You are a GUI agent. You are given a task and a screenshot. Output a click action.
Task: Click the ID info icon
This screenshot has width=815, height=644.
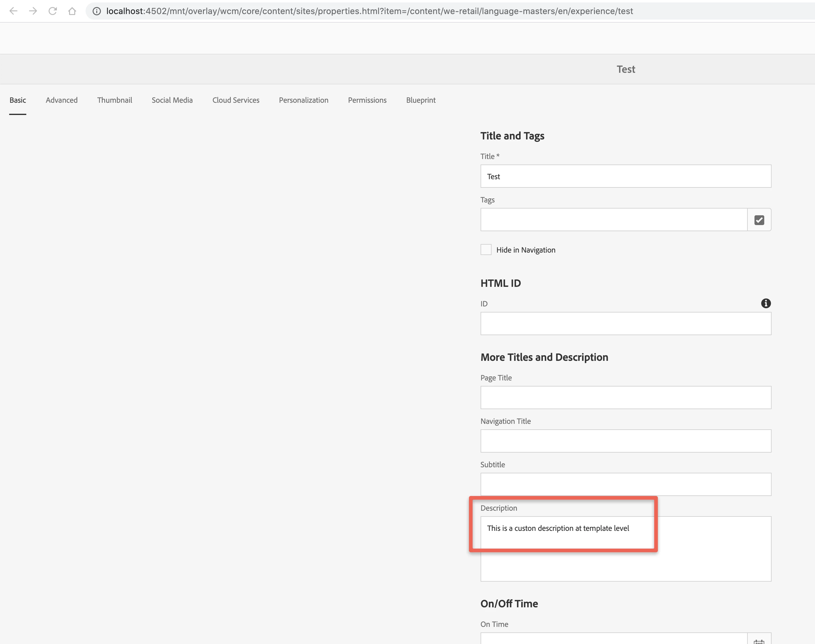(765, 303)
